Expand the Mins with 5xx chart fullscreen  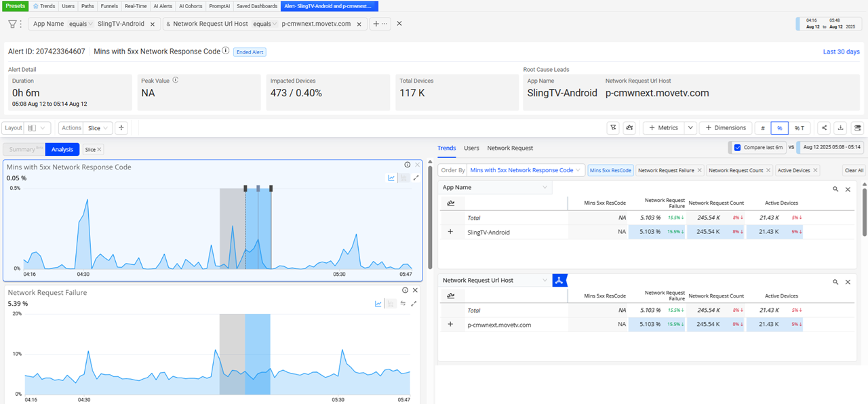[x=416, y=178]
